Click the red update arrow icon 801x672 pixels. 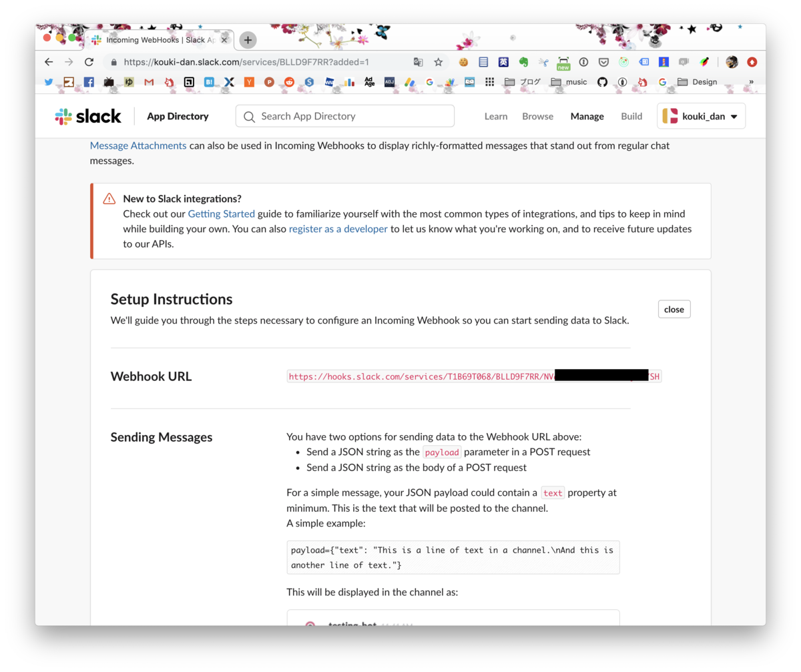(x=752, y=61)
